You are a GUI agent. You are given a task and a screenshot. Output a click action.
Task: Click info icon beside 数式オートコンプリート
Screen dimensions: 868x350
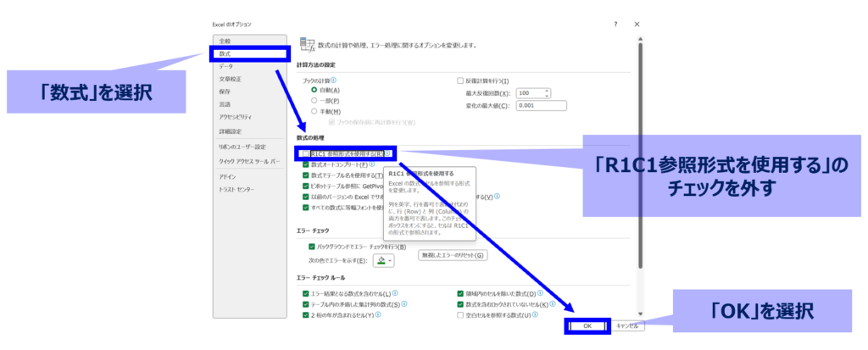pos(372,164)
